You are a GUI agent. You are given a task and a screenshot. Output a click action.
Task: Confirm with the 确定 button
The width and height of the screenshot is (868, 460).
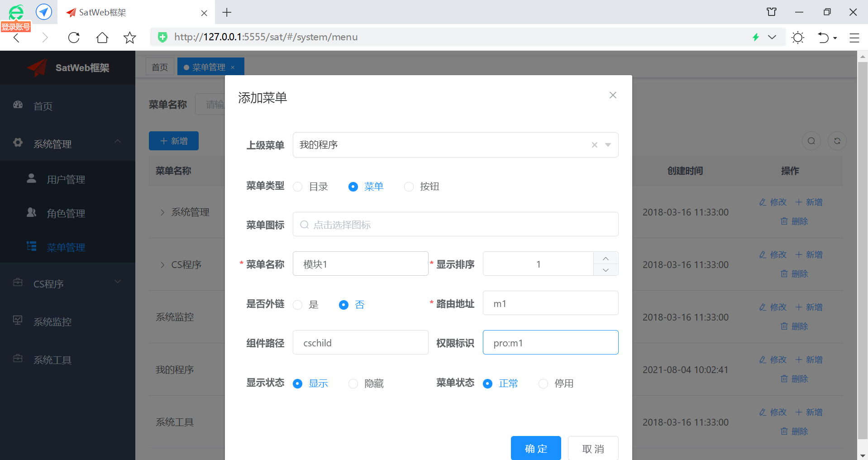(536, 448)
